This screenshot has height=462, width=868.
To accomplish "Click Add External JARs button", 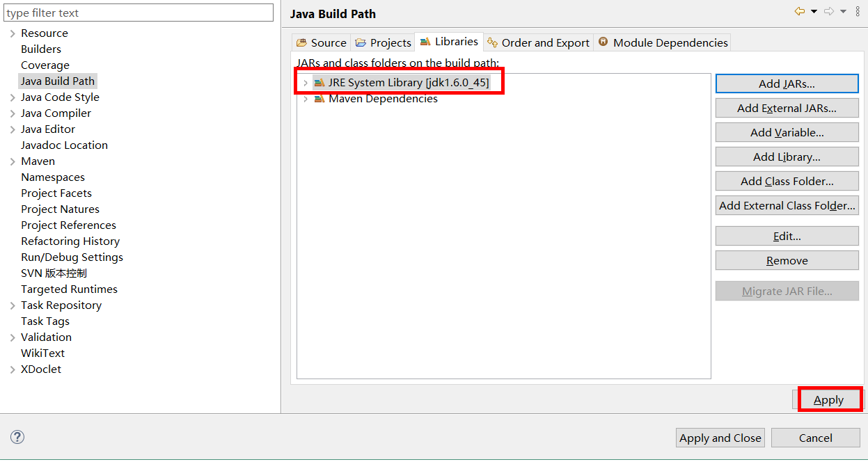I will pos(787,108).
